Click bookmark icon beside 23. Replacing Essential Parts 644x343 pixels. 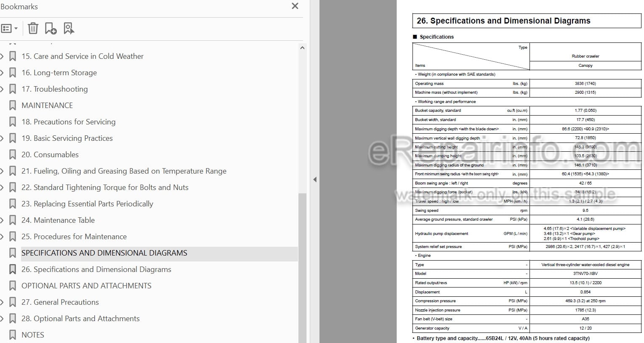point(13,204)
